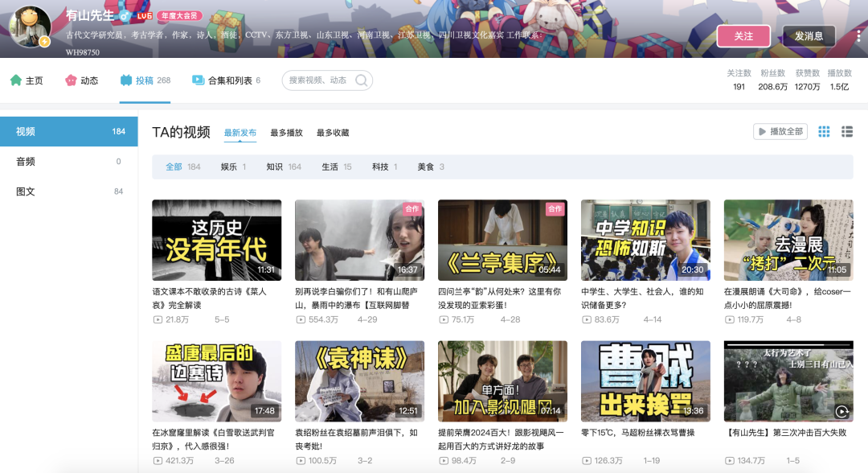Sort videos by 最多播放

coord(286,133)
